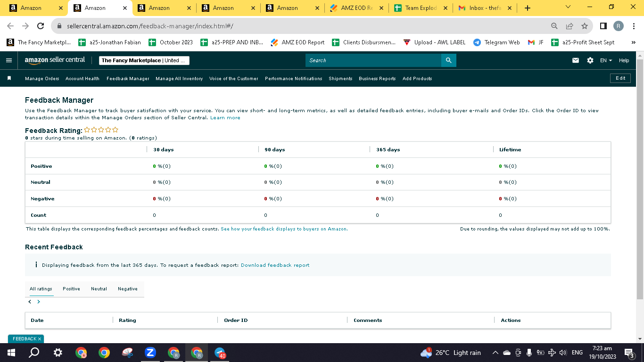Screen dimensions: 644x362
Task: Click the Learn more link
Action: (x=225, y=118)
